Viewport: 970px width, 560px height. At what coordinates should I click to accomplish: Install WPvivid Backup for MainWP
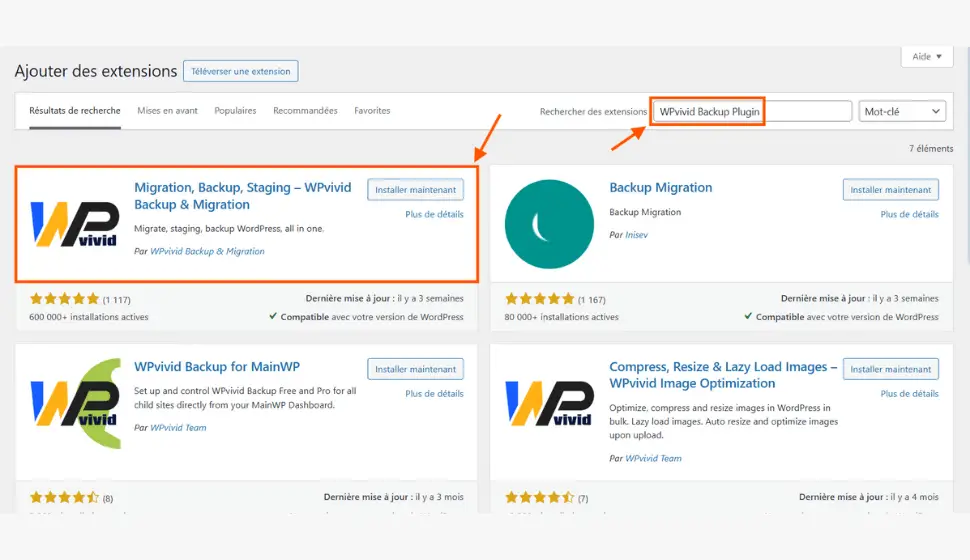(x=415, y=369)
